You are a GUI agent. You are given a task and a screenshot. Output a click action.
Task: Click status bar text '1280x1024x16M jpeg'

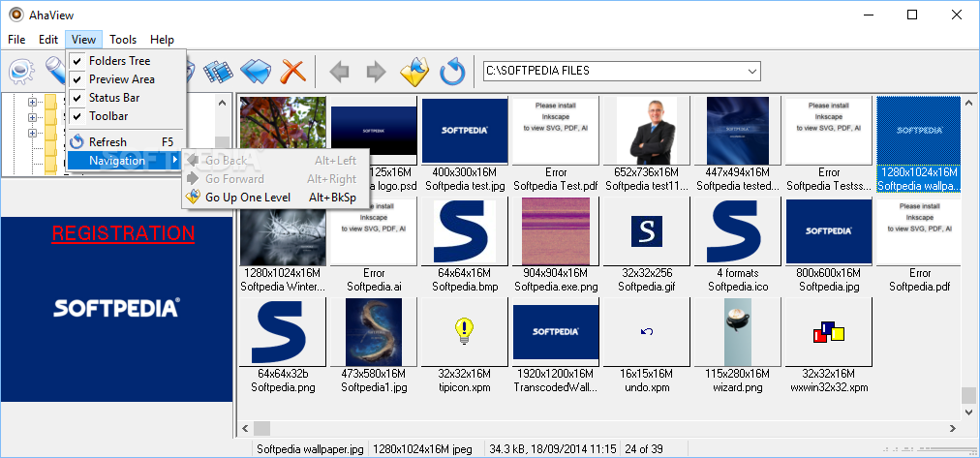pos(422,448)
